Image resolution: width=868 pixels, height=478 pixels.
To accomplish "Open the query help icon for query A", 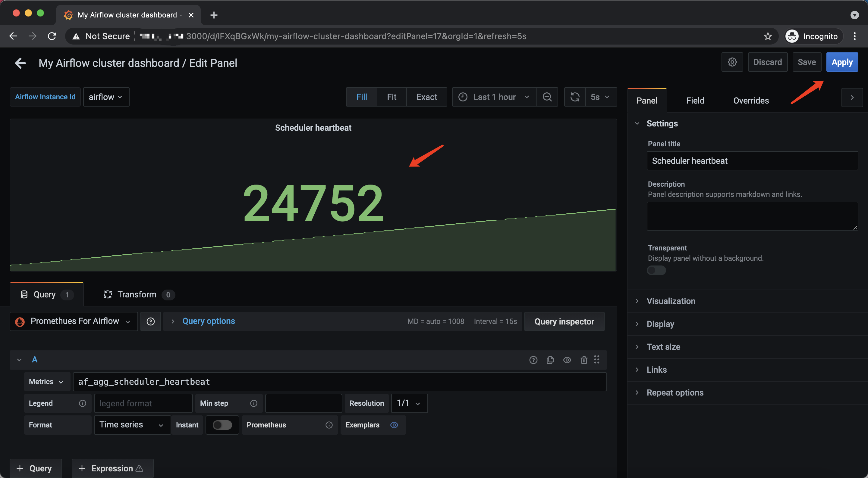I will 533,359.
